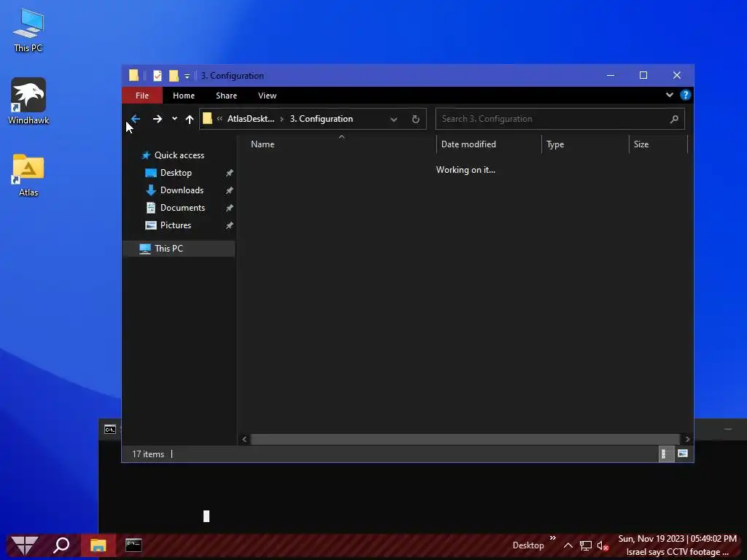Select 3. Configuration breadcrumb segment
747x560 pixels.
click(321, 119)
